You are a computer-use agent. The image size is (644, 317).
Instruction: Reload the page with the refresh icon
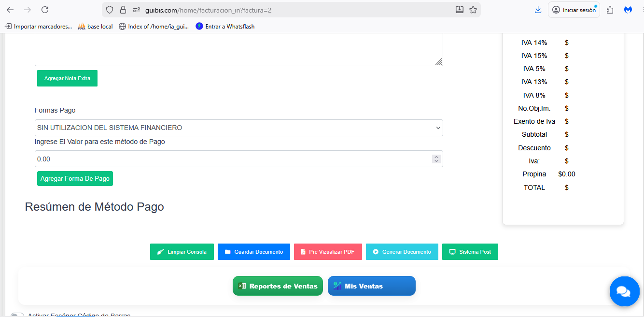(45, 10)
